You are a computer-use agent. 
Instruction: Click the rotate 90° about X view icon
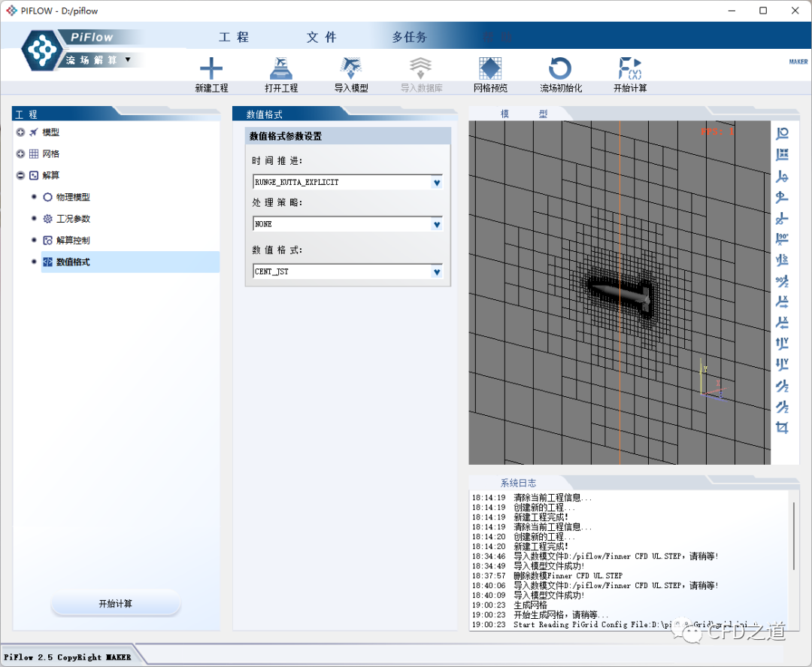click(782, 239)
